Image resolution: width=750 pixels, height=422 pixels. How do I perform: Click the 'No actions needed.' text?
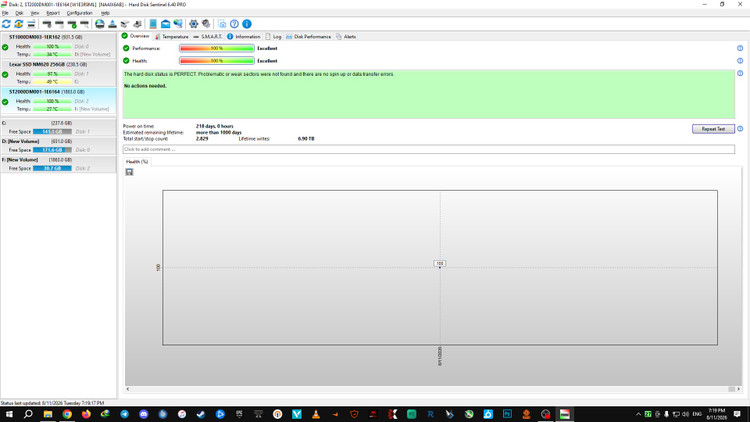tap(145, 86)
